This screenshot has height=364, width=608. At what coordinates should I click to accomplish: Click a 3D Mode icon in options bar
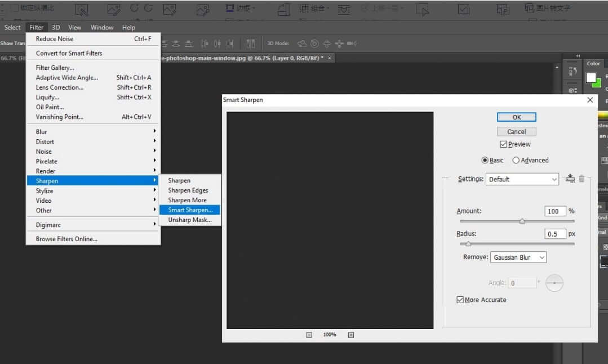(x=301, y=43)
